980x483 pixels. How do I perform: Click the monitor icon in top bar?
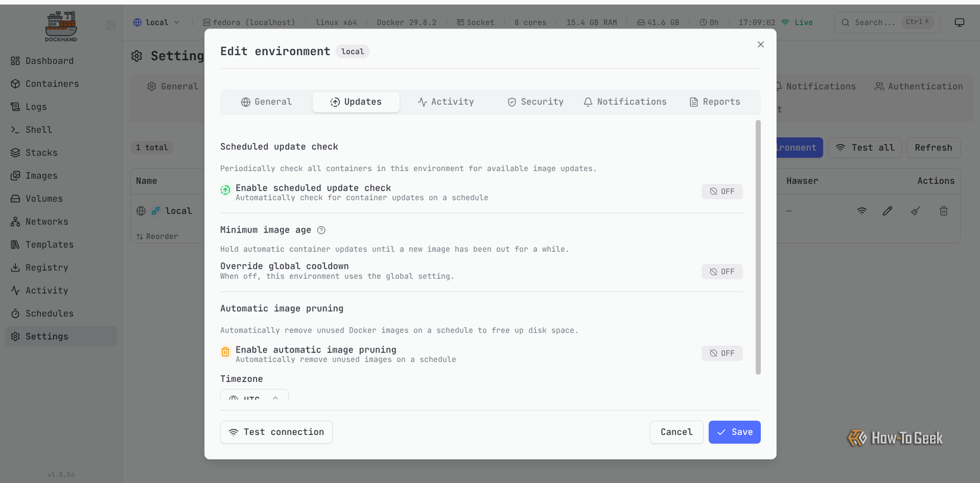pos(959,23)
